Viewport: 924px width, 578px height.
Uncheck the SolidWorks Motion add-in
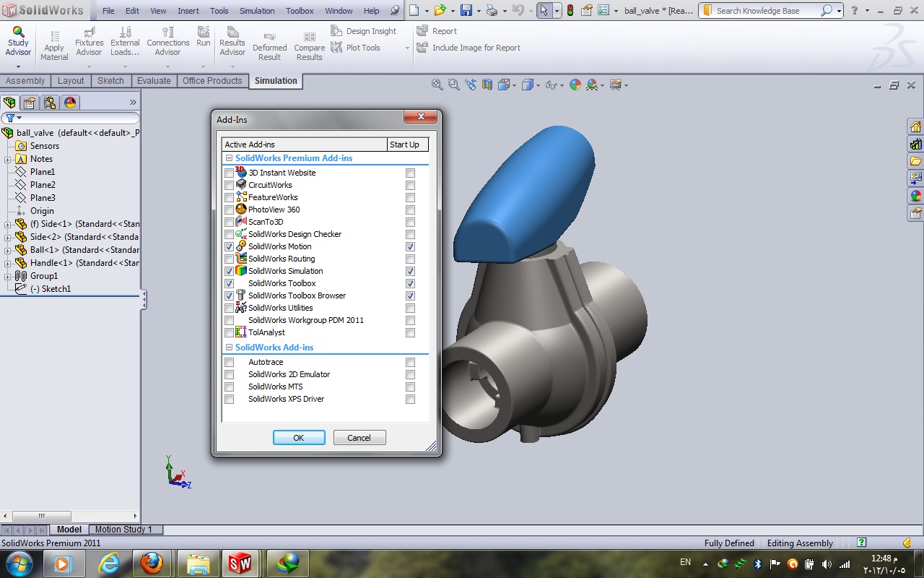[229, 247]
